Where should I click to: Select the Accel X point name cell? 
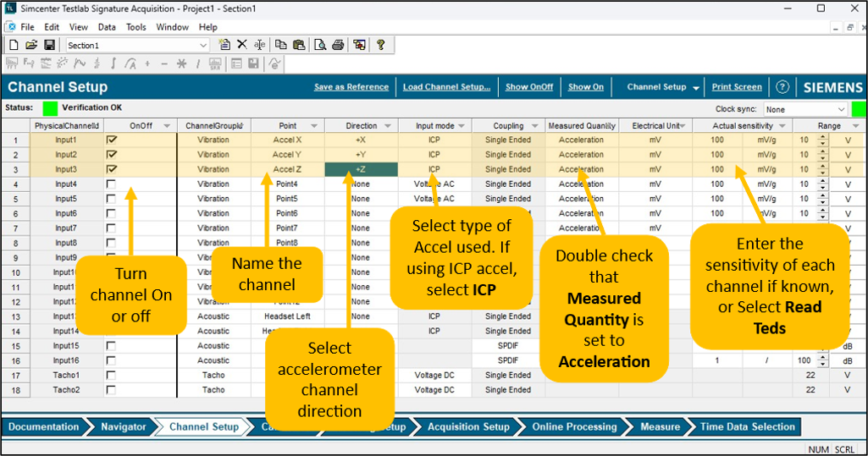pyautogui.click(x=288, y=140)
